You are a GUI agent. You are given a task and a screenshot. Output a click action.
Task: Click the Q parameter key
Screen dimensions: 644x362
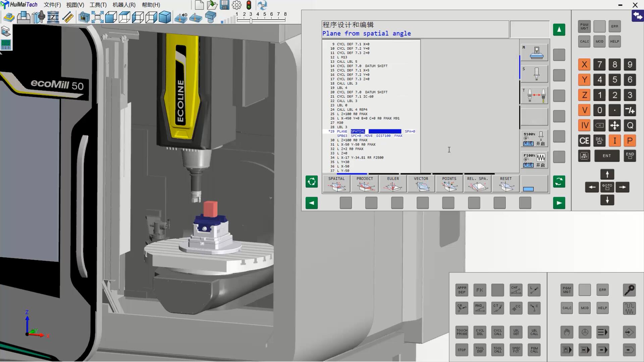[630, 126]
